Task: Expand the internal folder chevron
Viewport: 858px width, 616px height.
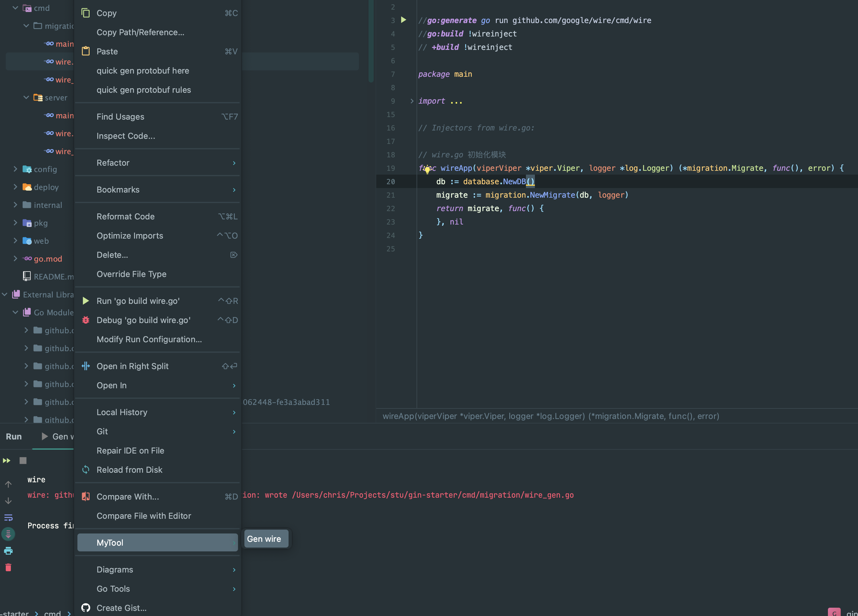Action: tap(15, 205)
